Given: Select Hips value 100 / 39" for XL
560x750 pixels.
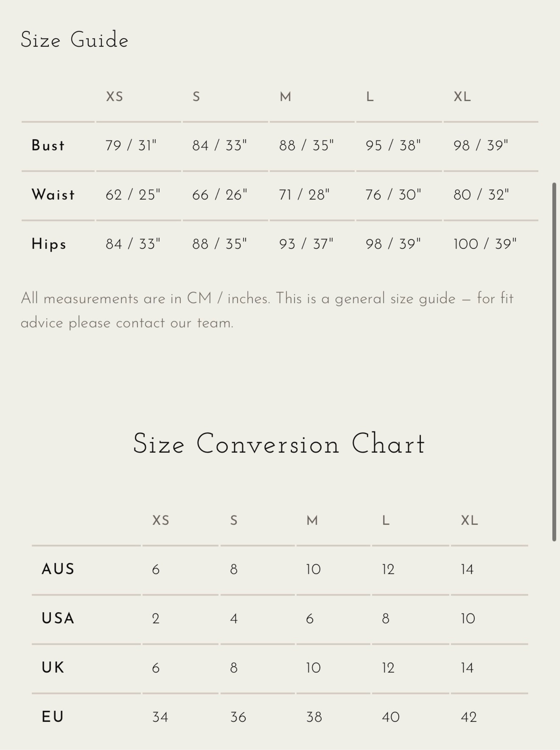Looking at the screenshot, I should (x=485, y=244).
